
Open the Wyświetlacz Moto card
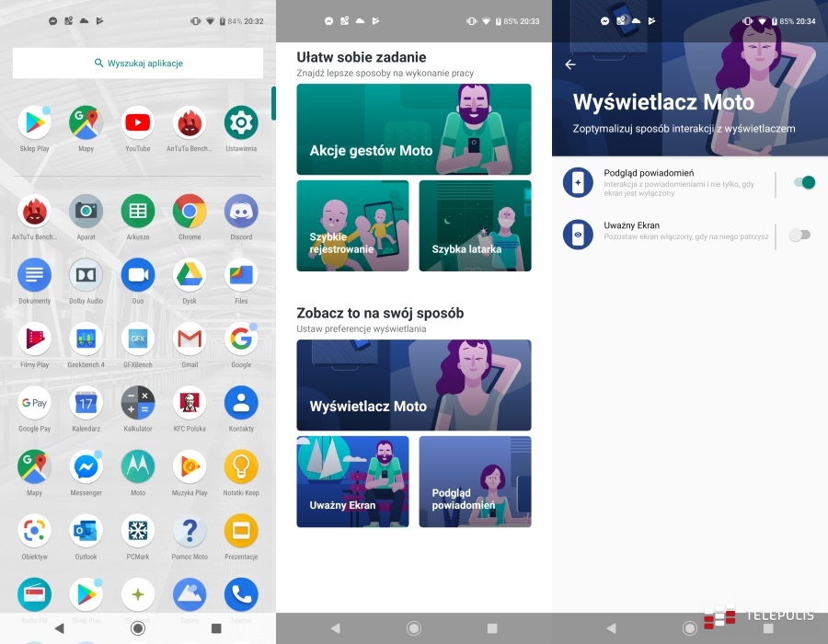pos(413,385)
